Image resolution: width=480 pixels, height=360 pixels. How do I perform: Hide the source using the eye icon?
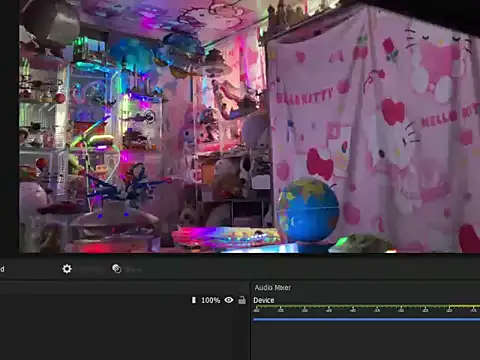229,300
